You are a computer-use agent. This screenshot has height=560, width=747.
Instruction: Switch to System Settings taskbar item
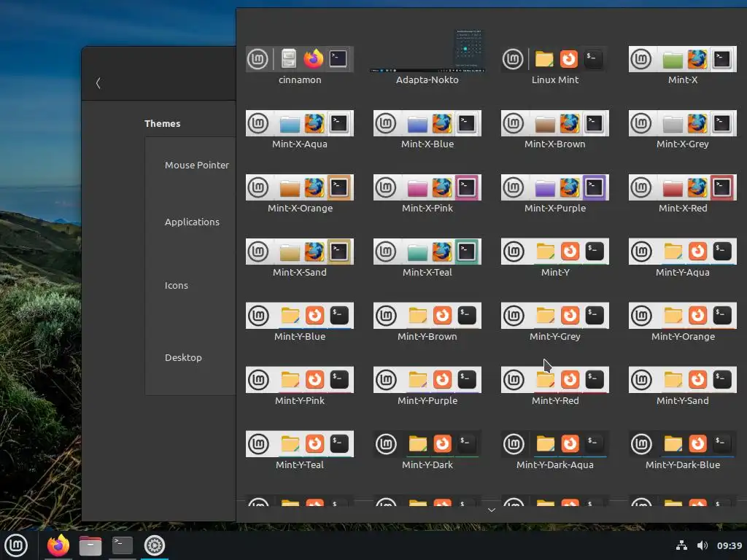click(155, 545)
